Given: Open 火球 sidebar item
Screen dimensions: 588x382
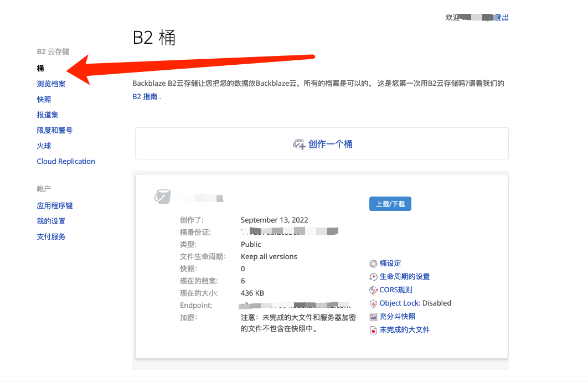Looking at the screenshot, I should (44, 146).
